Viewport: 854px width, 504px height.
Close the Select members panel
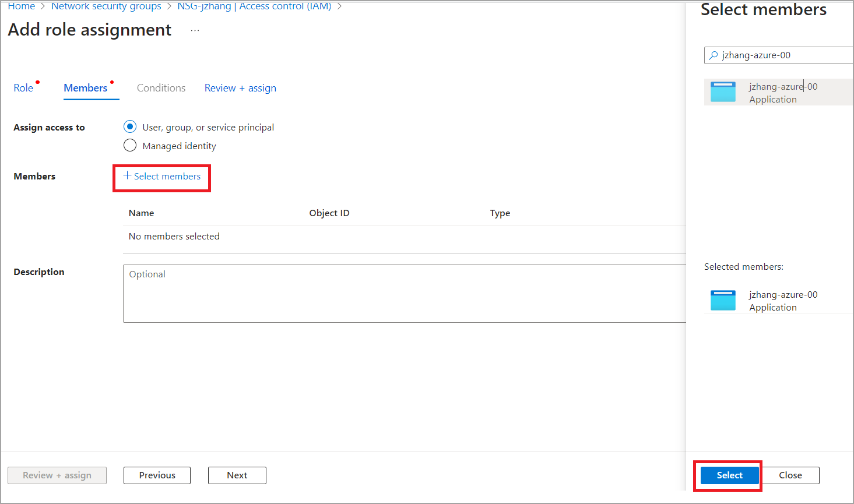coord(790,475)
